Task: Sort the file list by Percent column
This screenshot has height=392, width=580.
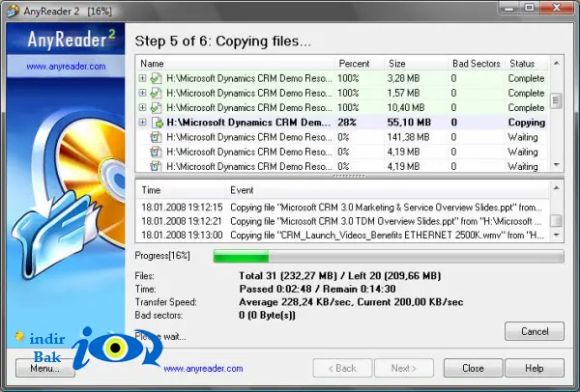Action: pyautogui.click(x=360, y=64)
